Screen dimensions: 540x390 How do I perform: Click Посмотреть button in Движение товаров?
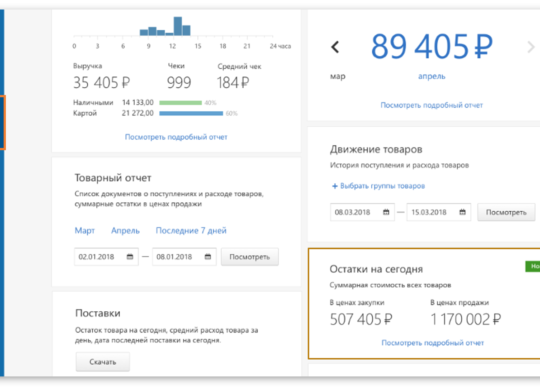(506, 212)
